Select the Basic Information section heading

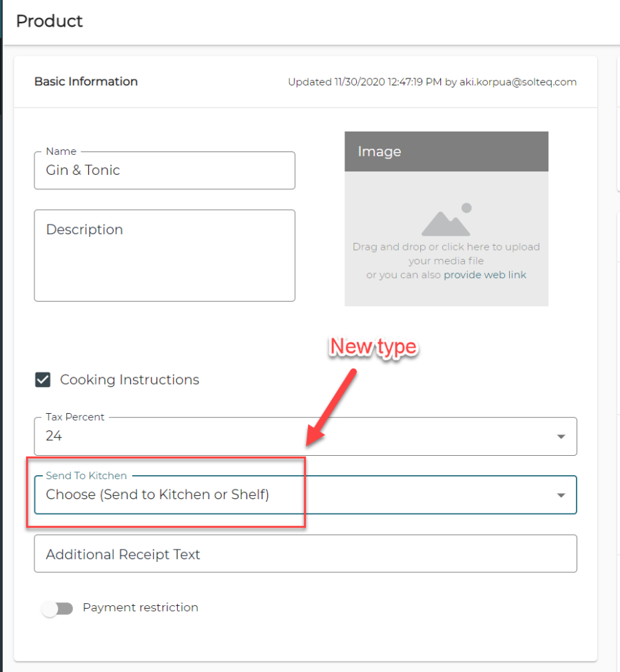(86, 81)
